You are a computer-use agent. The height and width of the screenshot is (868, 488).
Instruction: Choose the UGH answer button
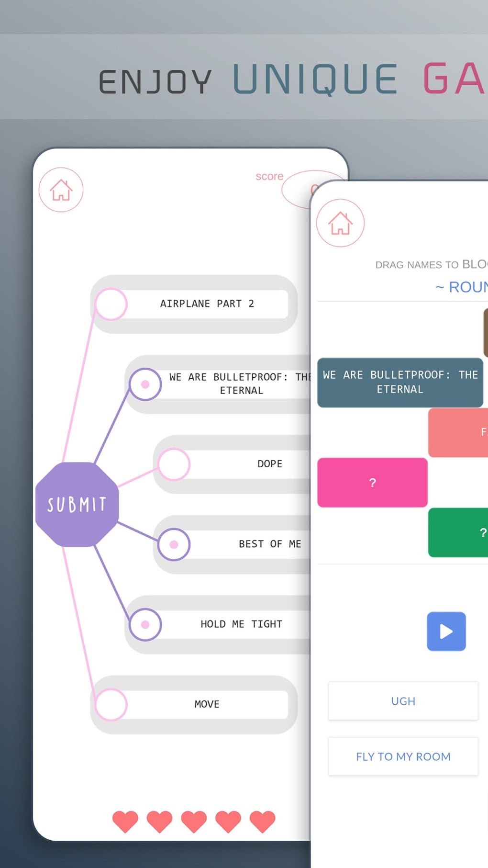[x=403, y=701]
